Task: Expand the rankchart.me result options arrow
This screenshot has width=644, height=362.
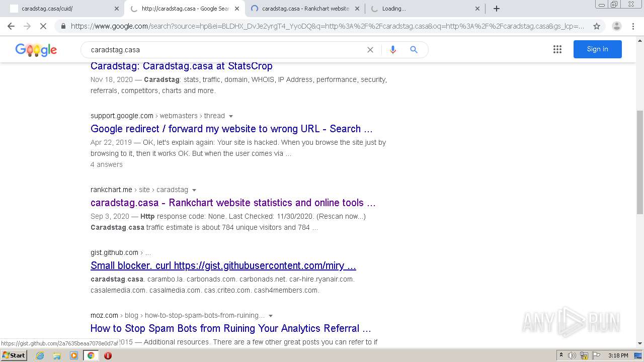Action: click(x=194, y=190)
